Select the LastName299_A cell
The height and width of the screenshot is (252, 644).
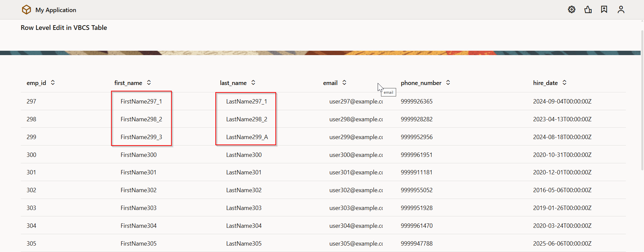247,137
